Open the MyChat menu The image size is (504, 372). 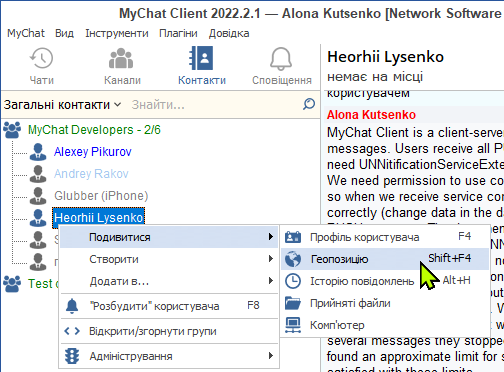tap(26, 33)
